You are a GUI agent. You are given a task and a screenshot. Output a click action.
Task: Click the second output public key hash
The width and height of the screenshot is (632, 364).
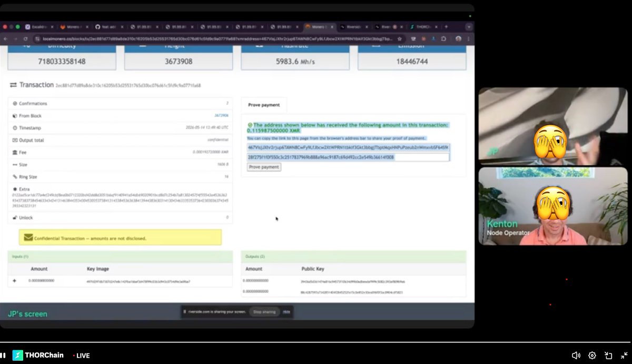pyautogui.click(x=352, y=292)
